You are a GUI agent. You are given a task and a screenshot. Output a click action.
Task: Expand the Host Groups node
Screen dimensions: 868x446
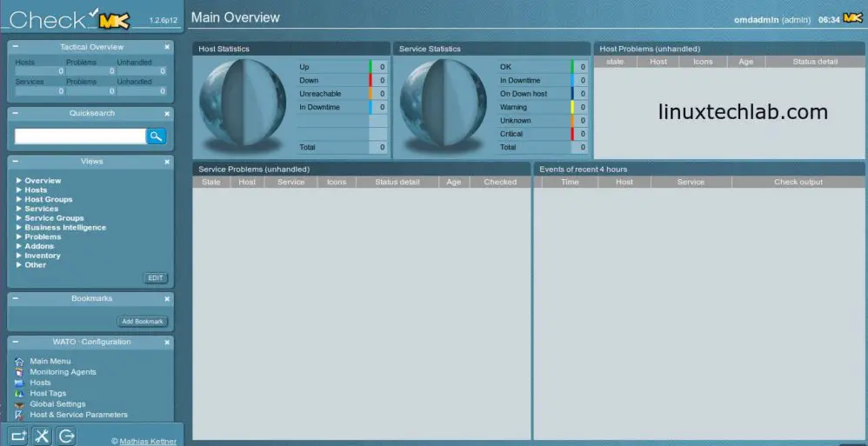(19, 199)
